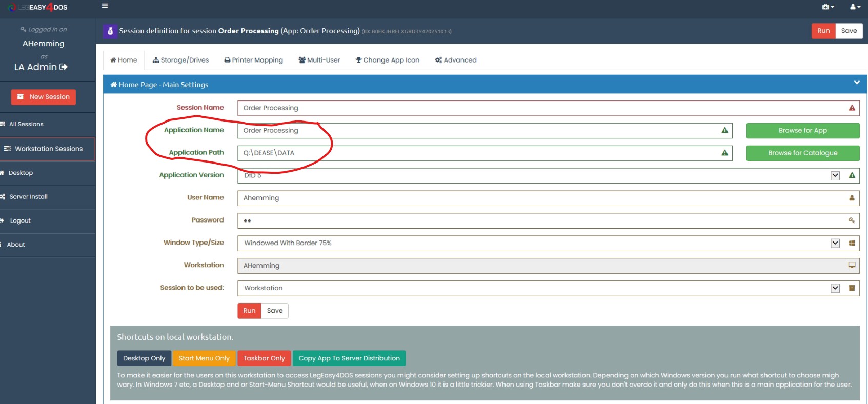Click the monitor icon in Workstation field
868x404 pixels.
coord(852,266)
